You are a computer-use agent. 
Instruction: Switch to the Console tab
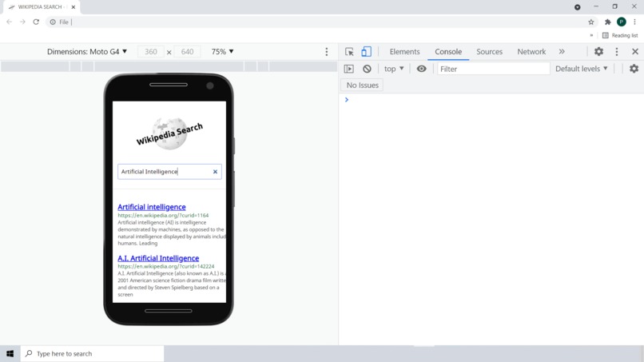tap(448, 52)
